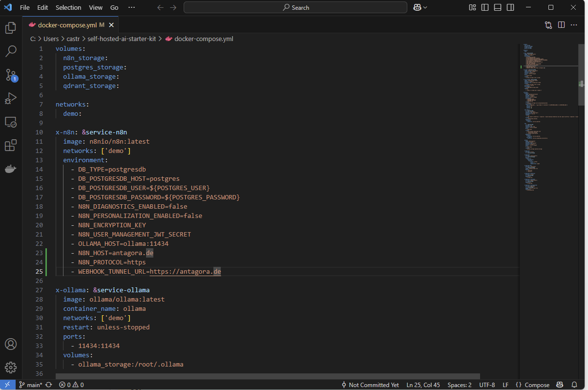Screen dimensions: 588x390
Task: Click the Search command center field
Action: click(295, 7)
